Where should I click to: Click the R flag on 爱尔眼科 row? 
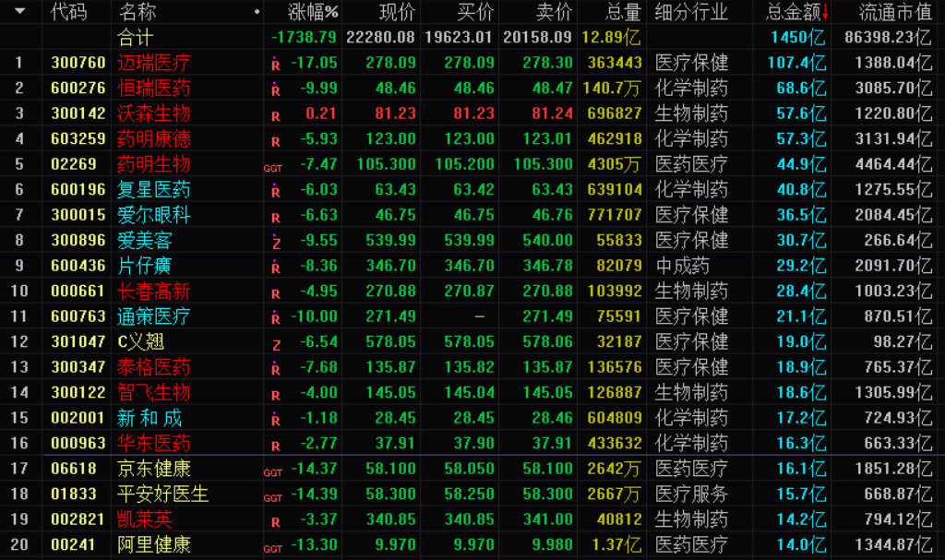coord(275,217)
